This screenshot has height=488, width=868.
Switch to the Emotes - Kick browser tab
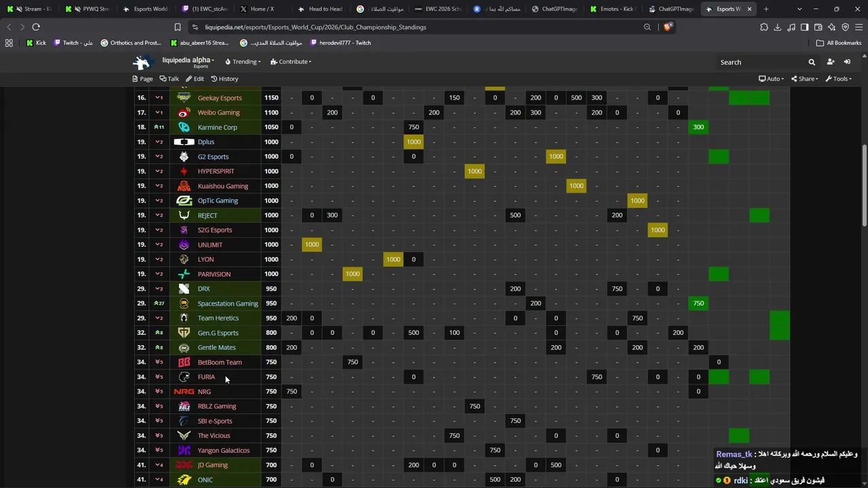[612, 9]
